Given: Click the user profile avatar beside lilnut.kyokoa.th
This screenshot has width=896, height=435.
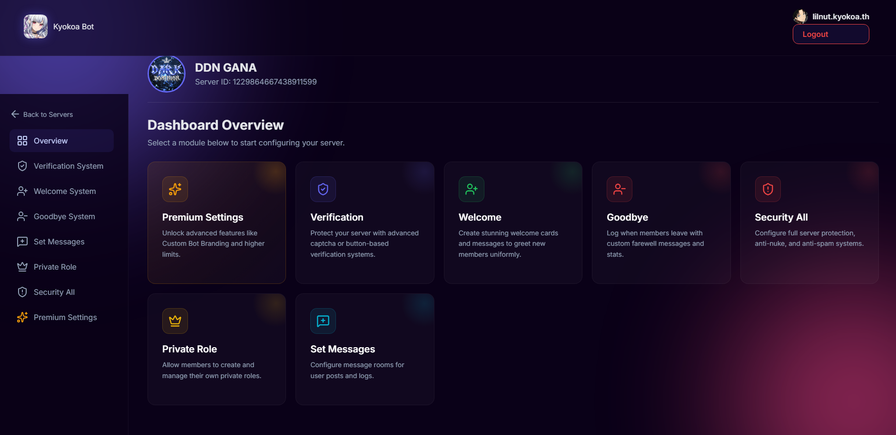Looking at the screenshot, I should (801, 17).
